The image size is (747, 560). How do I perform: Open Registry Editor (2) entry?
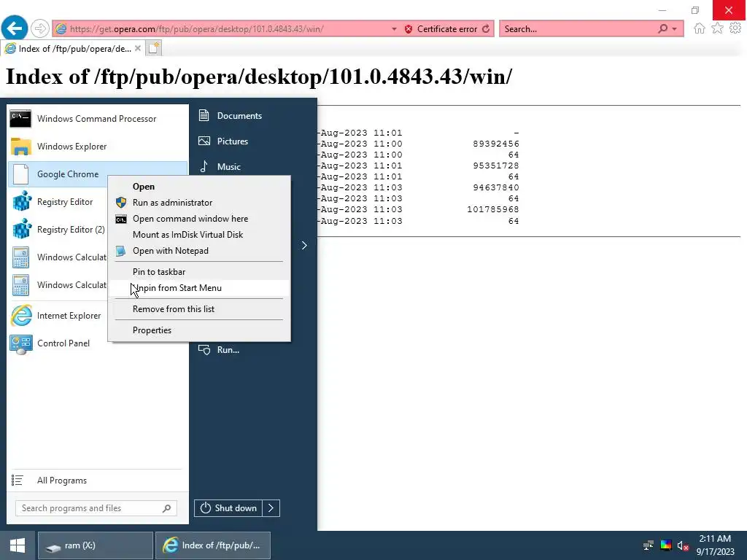click(x=58, y=230)
